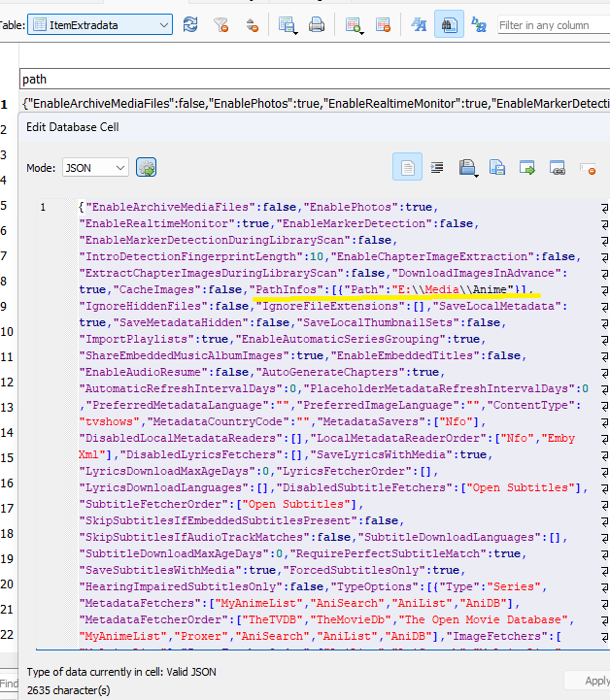The width and height of the screenshot is (610, 700).
Task: Open the Table dropdown showing ItemExtradata
Action: tap(100, 24)
